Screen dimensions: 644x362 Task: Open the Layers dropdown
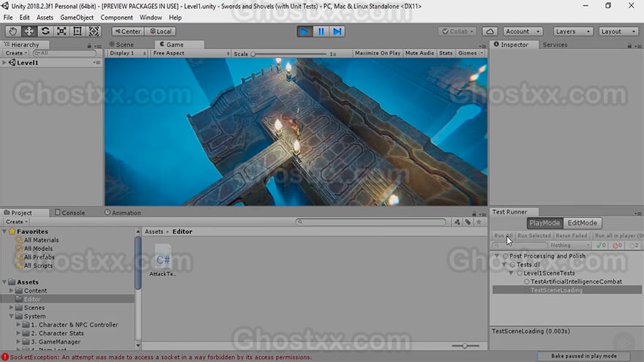point(572,31)
